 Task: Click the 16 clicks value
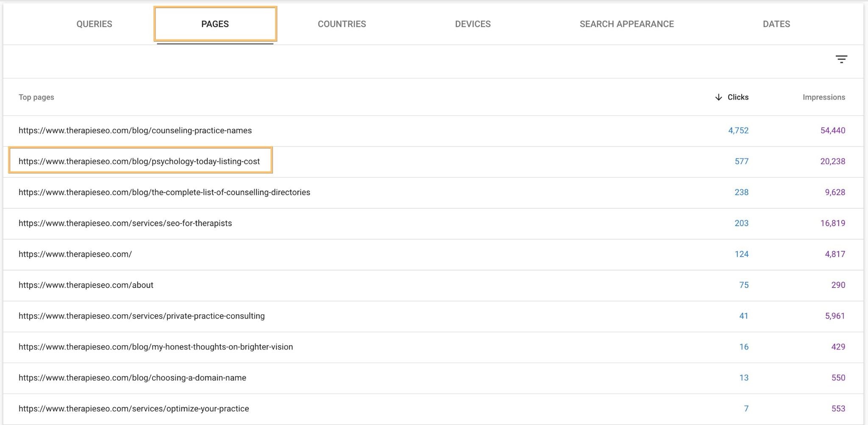pyautogui.click(x=744, y=347)
